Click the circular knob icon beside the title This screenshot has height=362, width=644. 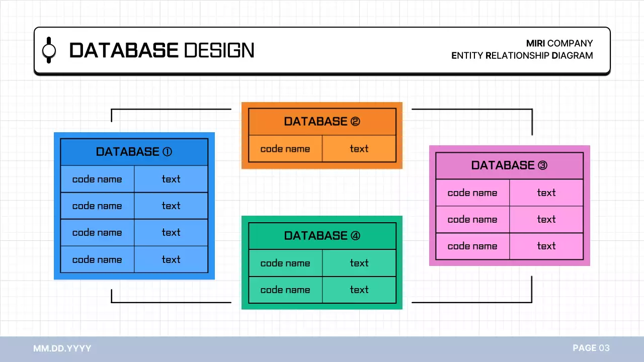pyautogui.click(x=49, y=50)
